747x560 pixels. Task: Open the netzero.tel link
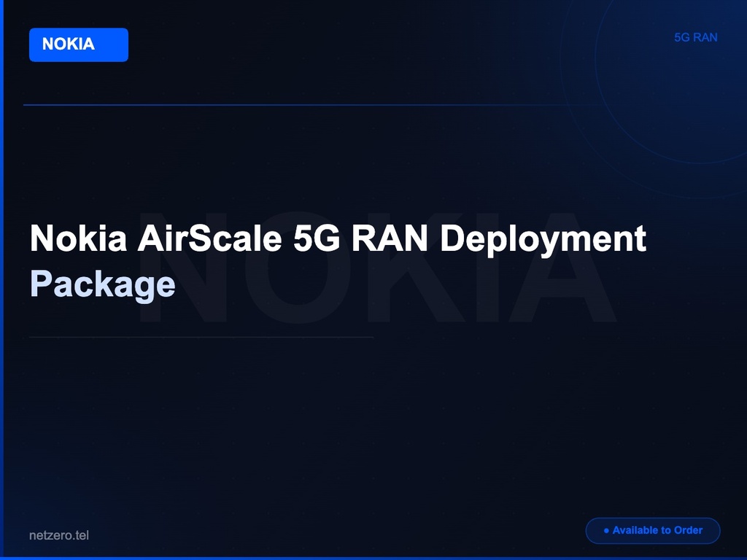[x=58, y=534]
